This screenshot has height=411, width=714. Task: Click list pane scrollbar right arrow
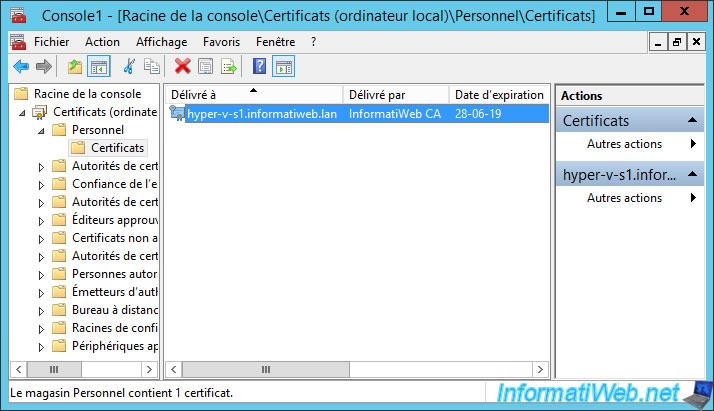point(540,369)
